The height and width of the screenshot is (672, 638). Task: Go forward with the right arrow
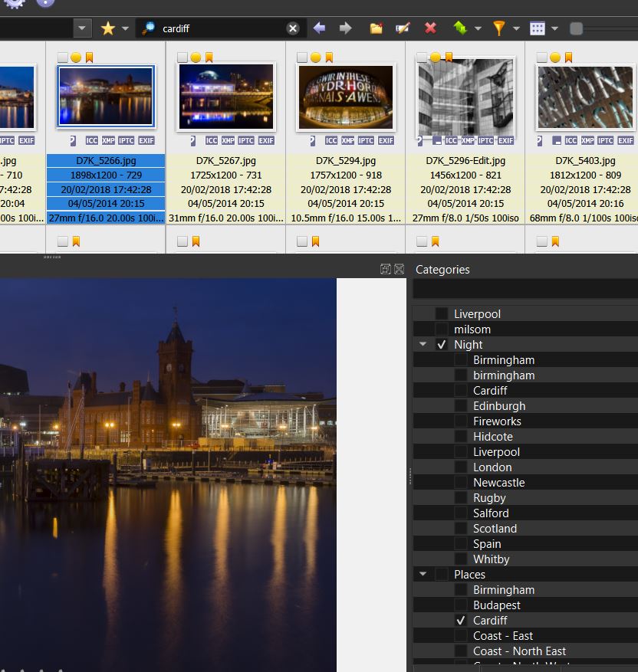pyautogui.click(x=346, y=28)
